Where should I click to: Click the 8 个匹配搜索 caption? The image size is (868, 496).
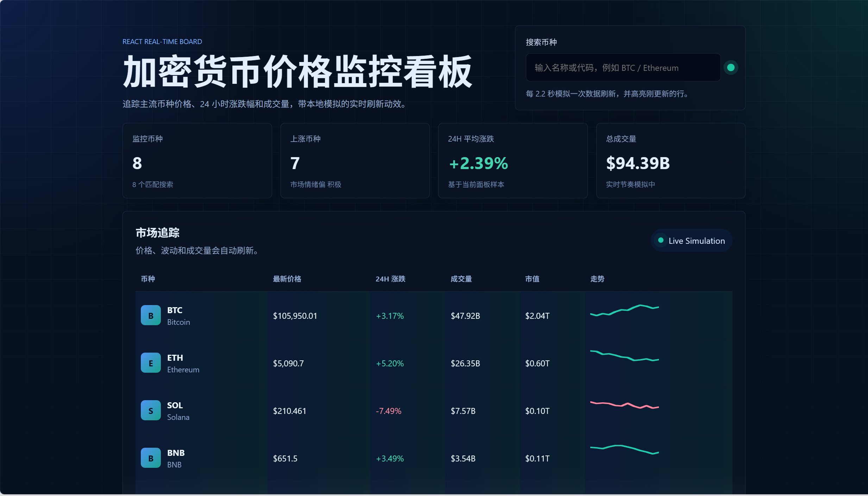(153, 184)
